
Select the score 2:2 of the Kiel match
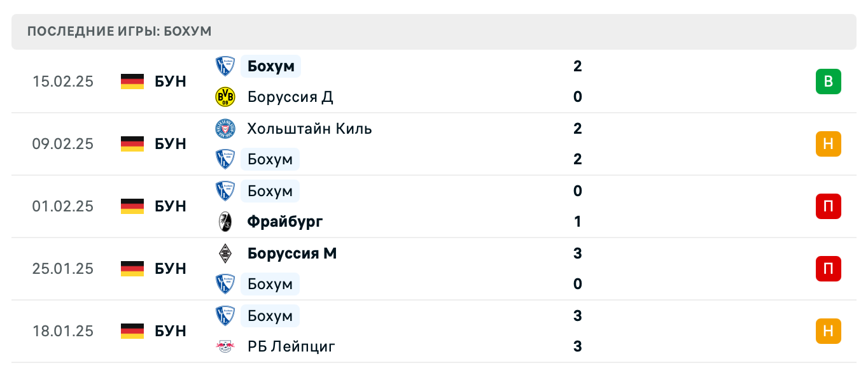click(x=577, y=144)
